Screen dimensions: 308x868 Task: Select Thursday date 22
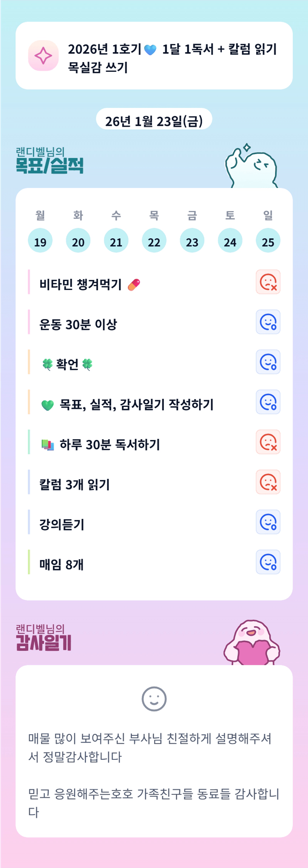pyautogui.click(x=154, y=240)
